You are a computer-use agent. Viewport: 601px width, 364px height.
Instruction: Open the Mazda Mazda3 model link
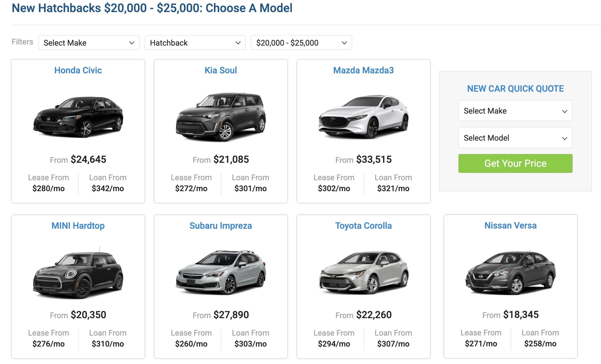pyautogui.click(x=363, y=70)
